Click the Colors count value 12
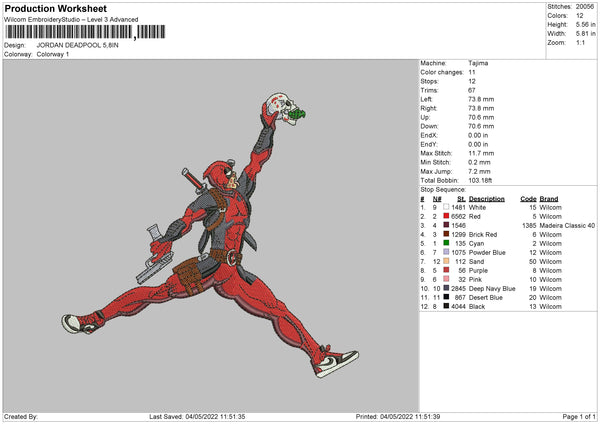The image size is (600, 424). (x=580, y=16)
